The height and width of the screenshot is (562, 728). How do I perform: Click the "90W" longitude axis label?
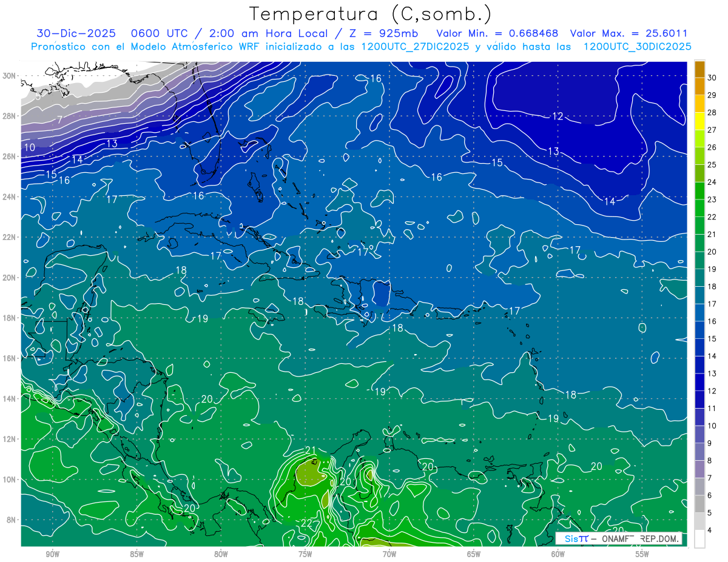53,554
